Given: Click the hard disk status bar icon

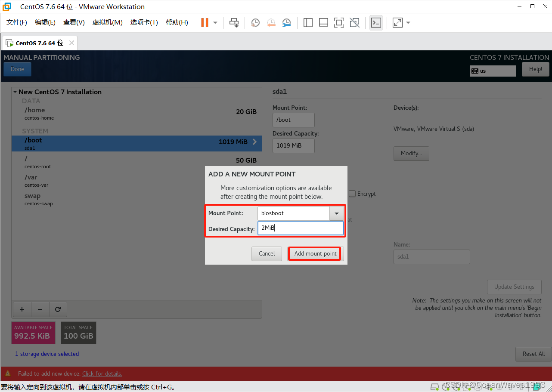Looking at the screenshot, I should click(x=435, y=386).
